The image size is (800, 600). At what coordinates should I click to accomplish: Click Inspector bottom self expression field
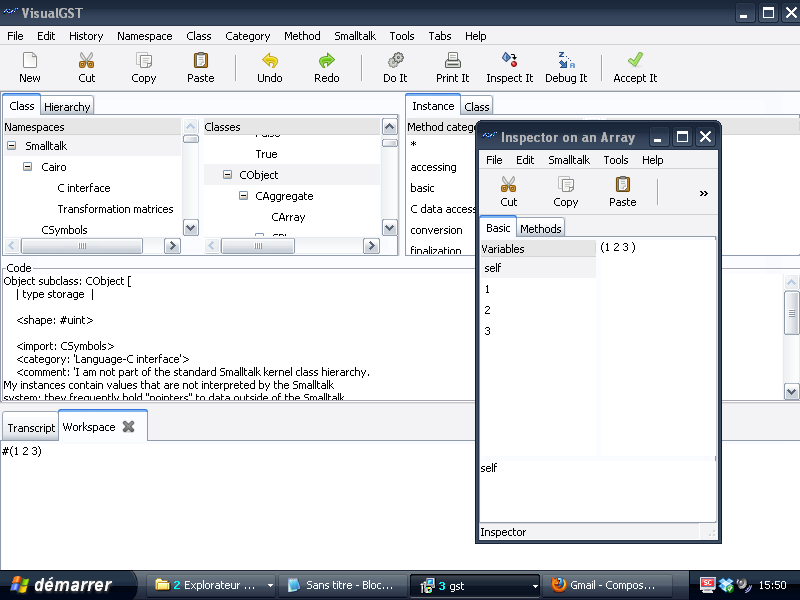(x=597, y=491)
